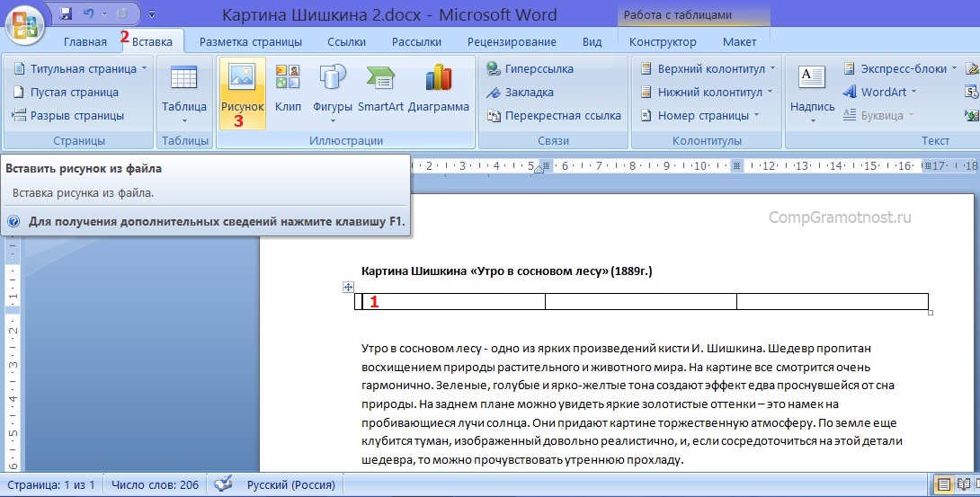Screen dimensions: 980x497
Task: Switch to the Рецензирование tab
Action: (512, 42)
